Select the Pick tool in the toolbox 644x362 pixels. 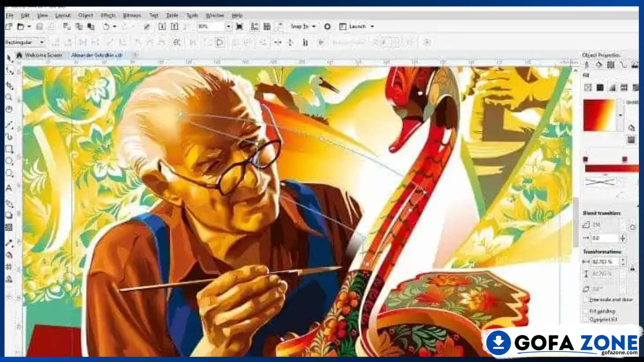[9, 58]
